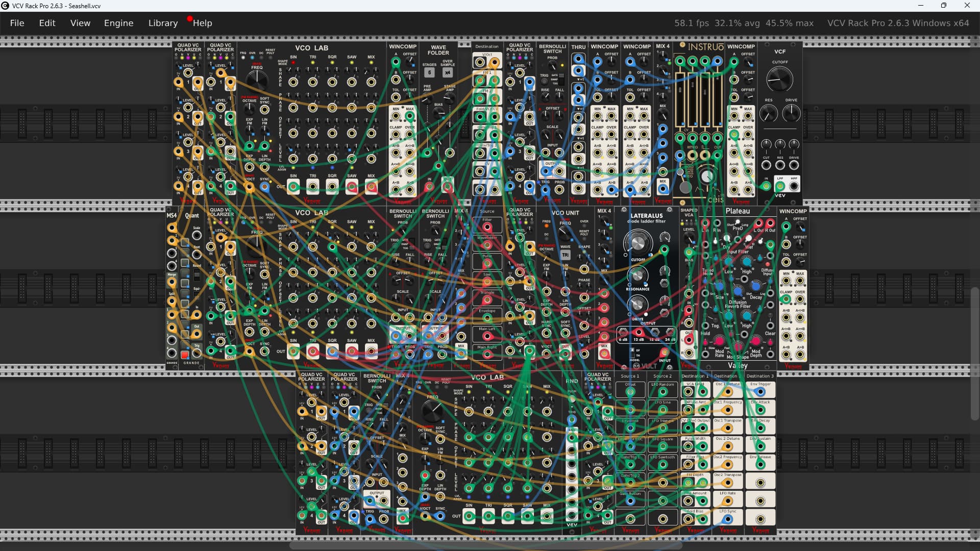Click SIN OUT jack on top-row VCO LAB

(x=293, y=187)
